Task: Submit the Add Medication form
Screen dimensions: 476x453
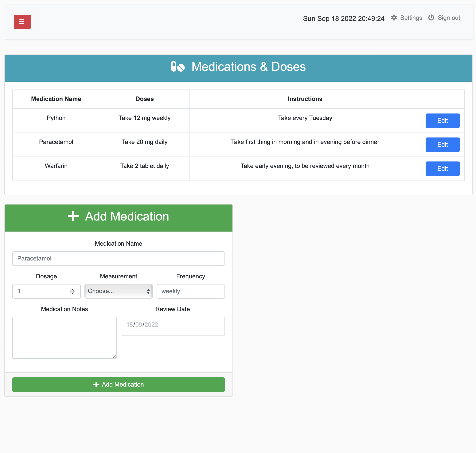Action: (119, 384)
